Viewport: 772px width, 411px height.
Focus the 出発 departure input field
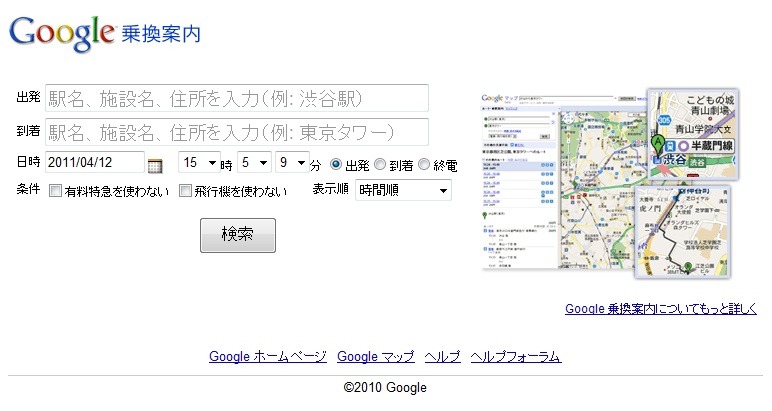(237, 98)
